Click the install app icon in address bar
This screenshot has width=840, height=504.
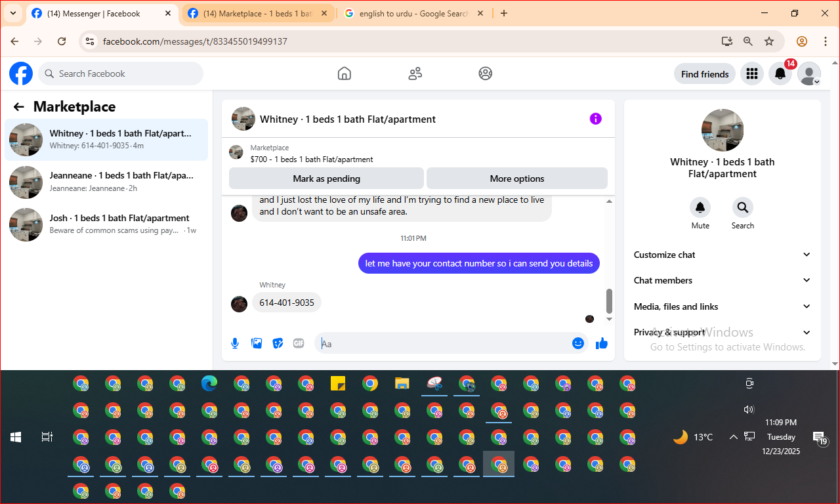(x=726, y=41)
